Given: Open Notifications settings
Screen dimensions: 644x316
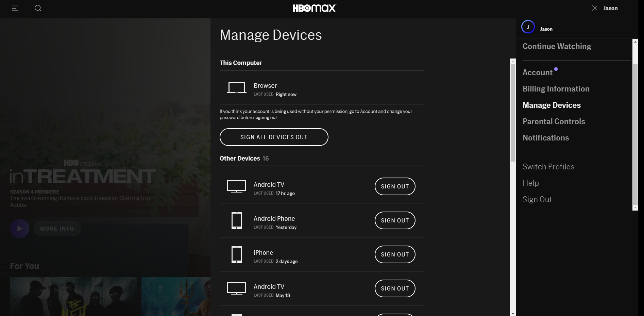Looking at the screenshot, I should (546, 138).
